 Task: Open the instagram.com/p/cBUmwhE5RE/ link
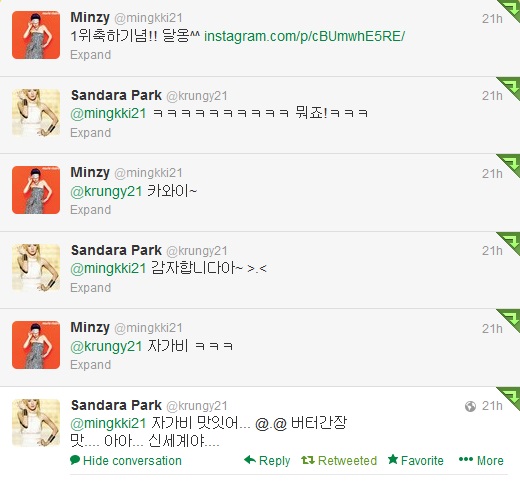click(304, 36)
